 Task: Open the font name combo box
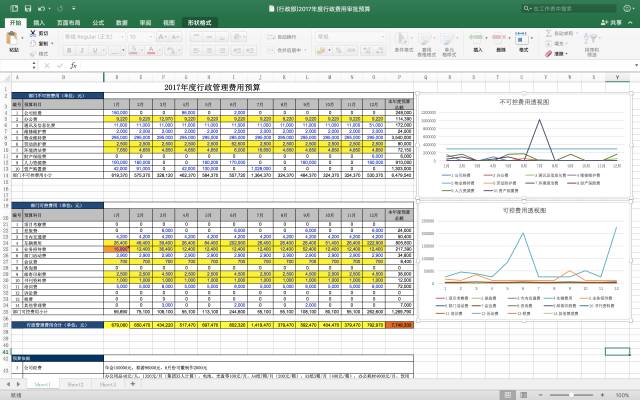94,37
